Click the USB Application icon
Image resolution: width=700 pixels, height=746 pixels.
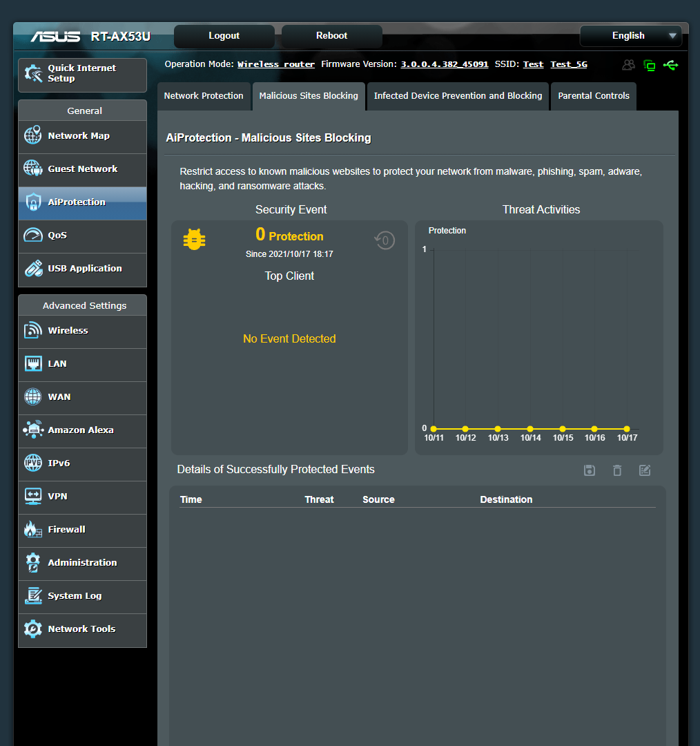[x=33, y=268]
